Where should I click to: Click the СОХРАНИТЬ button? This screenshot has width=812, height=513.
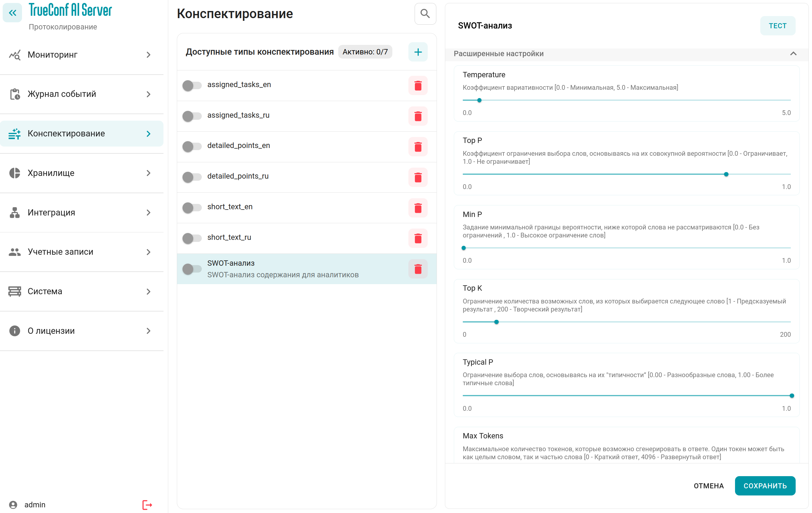pos(765,486)
